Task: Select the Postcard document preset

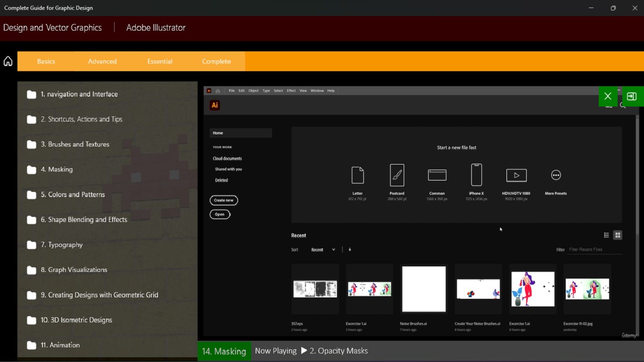Action: pos(397,179)
